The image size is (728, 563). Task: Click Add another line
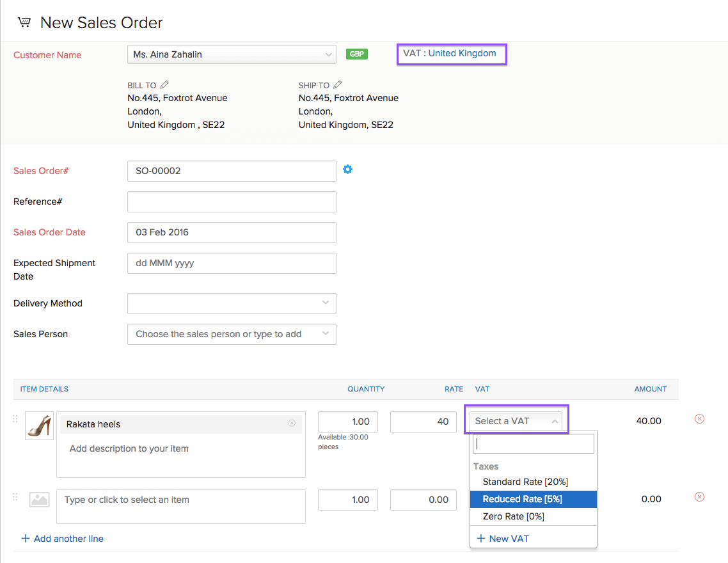tap(62, 538)
